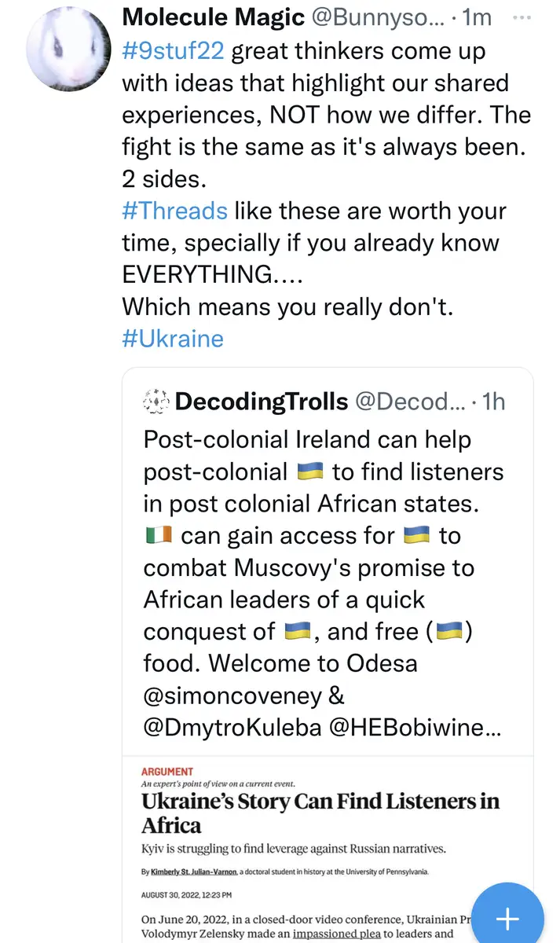The width and height of the screenshot is (560, 943).
Task: Open the #Ukraine hashtag link
Action: point(173,338)
